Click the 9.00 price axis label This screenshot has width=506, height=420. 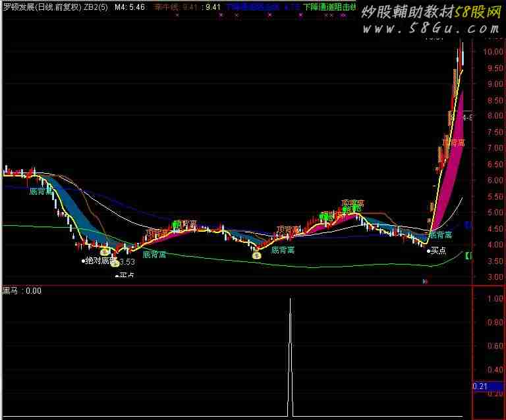[x=495, y=84]
